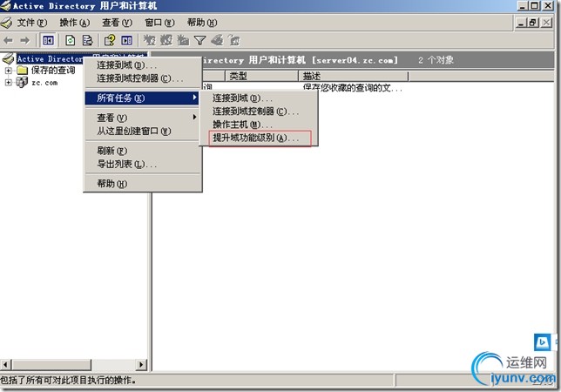Click the 保存您收藏的查询的文... description cell
The width and height of the screenshot is (561, 392).
pos(353,88)
